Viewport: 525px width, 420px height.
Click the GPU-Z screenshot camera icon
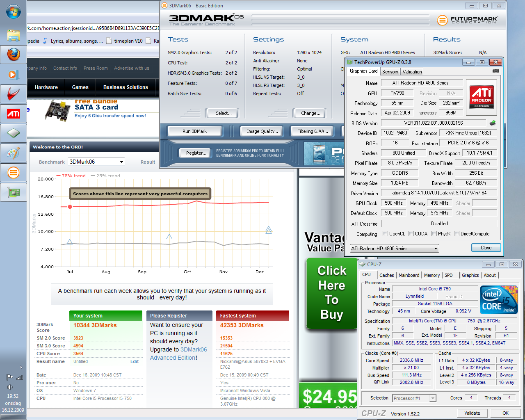[496, 71]
